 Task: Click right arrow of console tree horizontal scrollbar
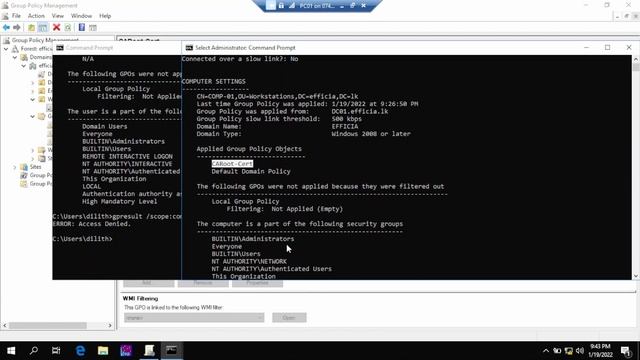pyautogui.click(x=110, y=325)
